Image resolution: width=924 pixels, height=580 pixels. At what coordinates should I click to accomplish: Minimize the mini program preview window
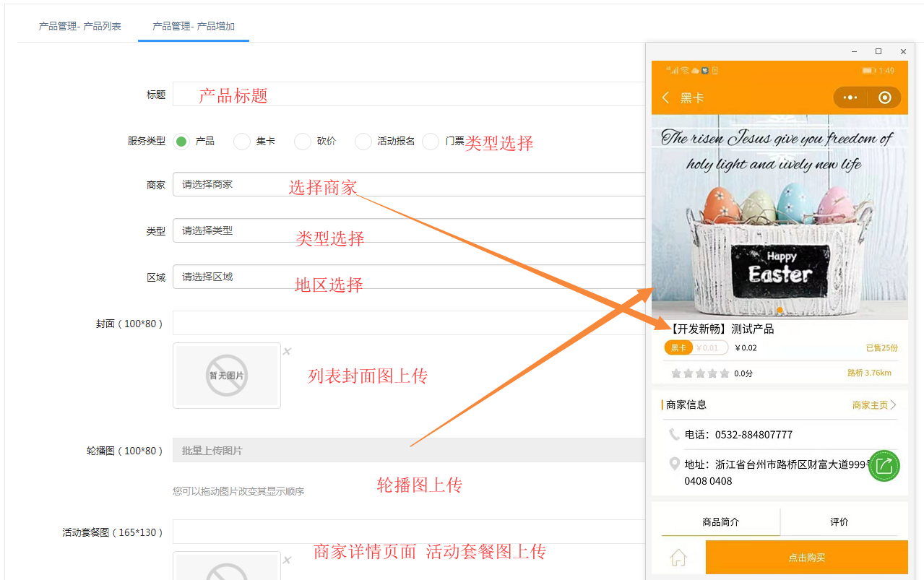tap(855, 51)
